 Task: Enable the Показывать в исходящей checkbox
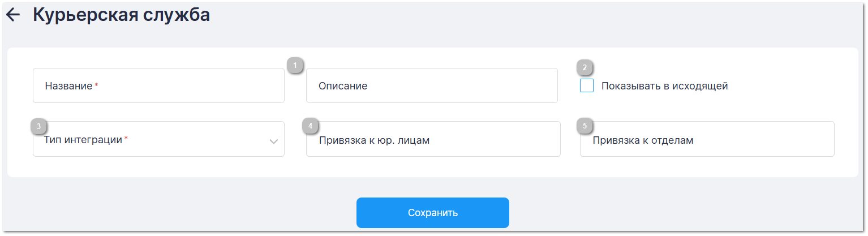click(587, 86)
